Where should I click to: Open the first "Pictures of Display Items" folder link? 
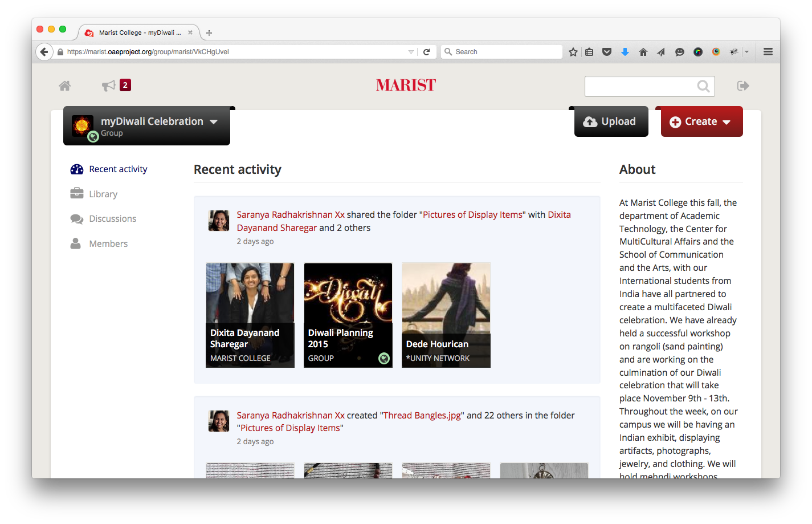pos(472,214)
